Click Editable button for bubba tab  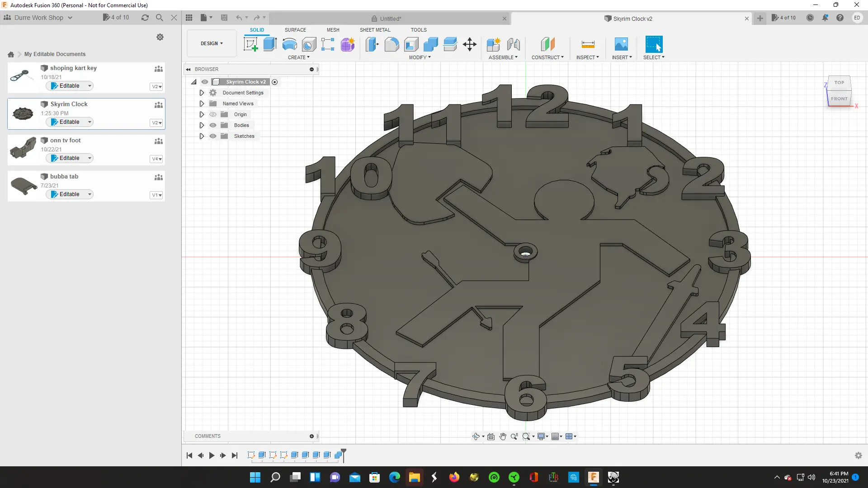coord(70,194)
